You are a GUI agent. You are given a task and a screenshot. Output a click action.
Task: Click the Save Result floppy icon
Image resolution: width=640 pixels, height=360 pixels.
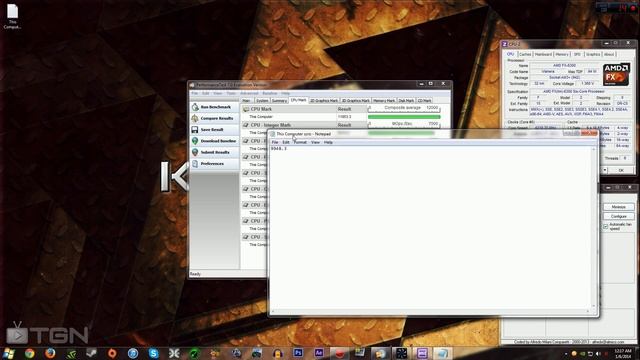[x=195, y=129]
